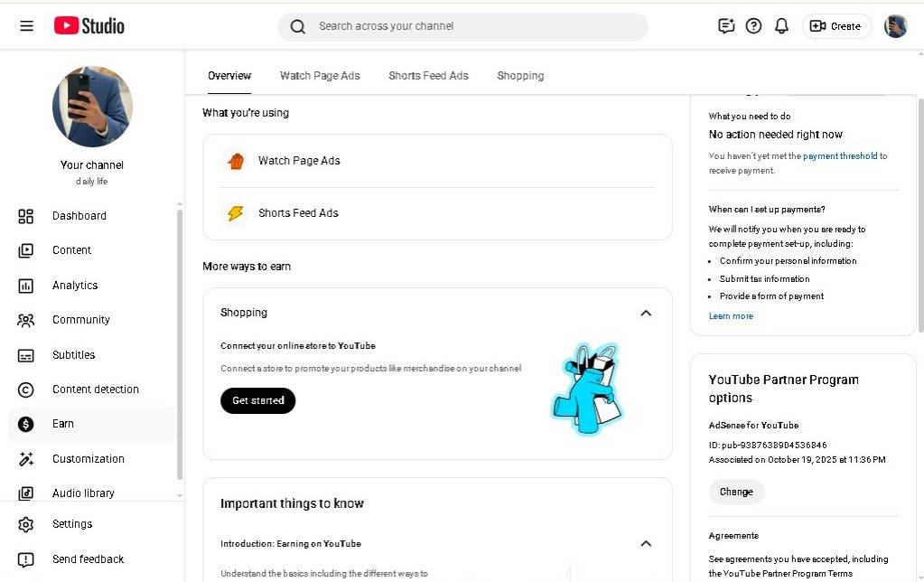Screen dimensions: 924x582
Task: Switch to the Watch Page Ads tab
Action: (x=320, y=76)
